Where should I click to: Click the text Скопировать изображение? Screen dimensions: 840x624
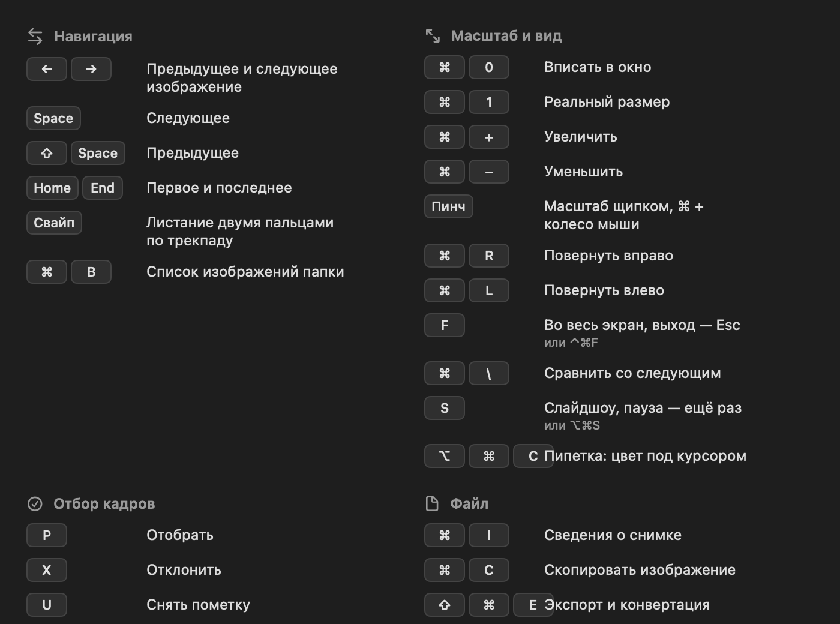640,570
